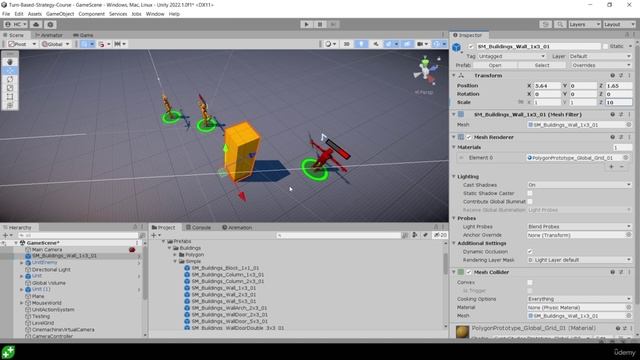
Task: Open the Layers dropdown button
Action: tap(584, 24)
